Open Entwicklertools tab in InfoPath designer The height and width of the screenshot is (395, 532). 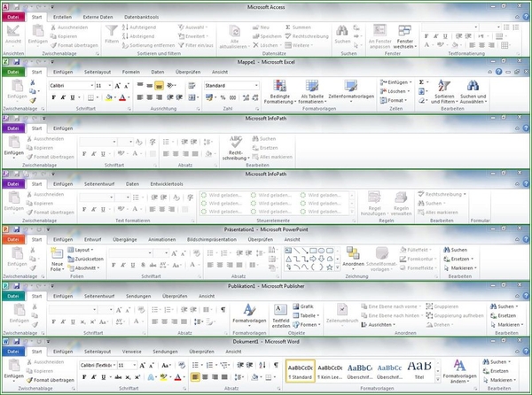pos(167,184)
